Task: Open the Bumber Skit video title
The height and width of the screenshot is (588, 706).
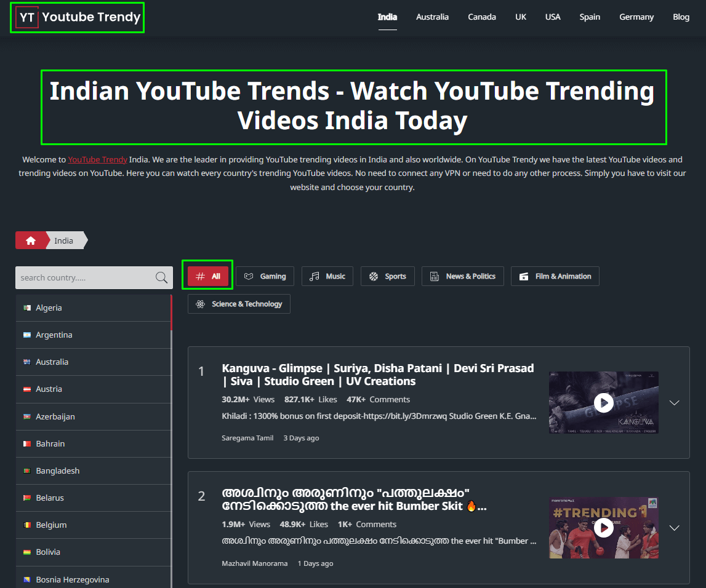Action: pyautogui.click(x=354, y=499)
